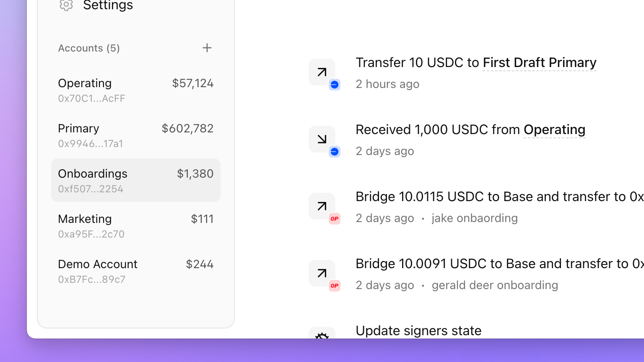The width and height of the screenshot is (644, 362).
Task: Select the Onboardings account
Action: (136, 180)
